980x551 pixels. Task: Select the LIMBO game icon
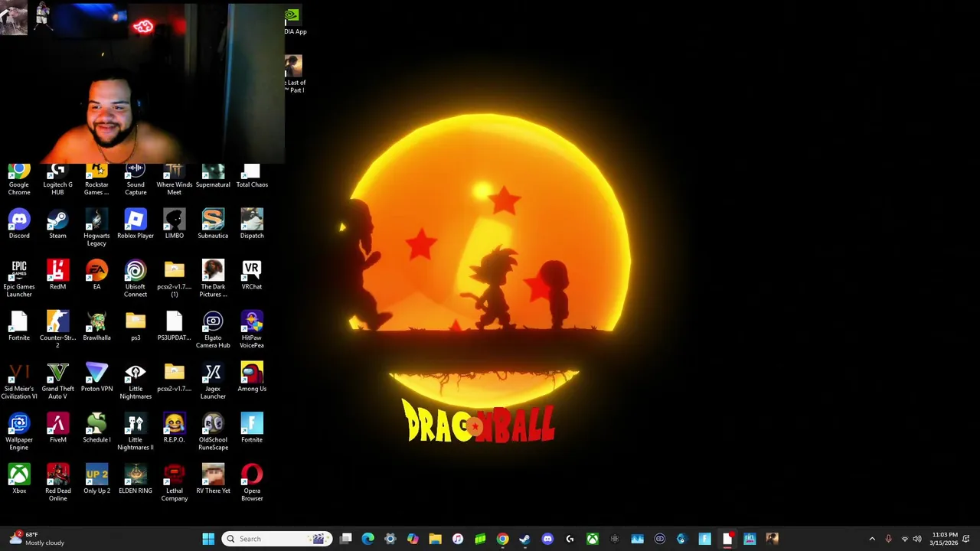174,223
